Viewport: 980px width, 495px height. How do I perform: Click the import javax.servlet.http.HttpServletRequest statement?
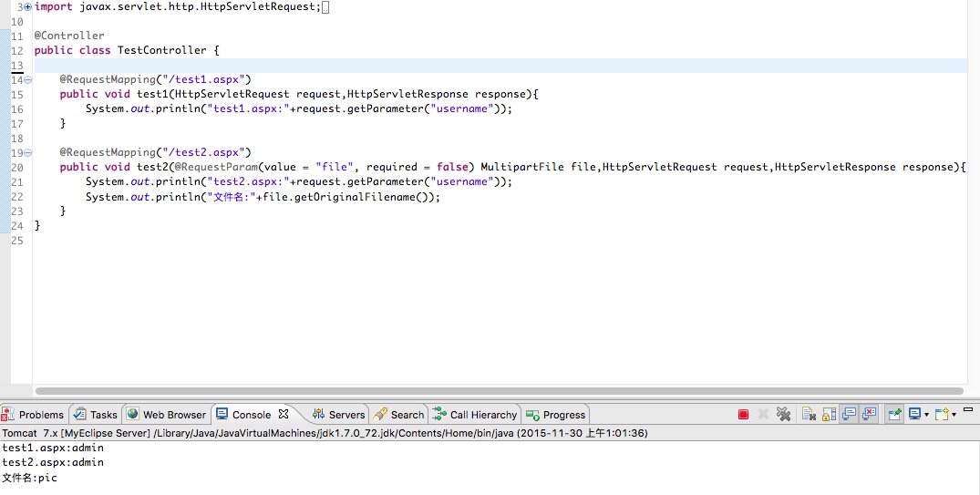tap(178, 7)
